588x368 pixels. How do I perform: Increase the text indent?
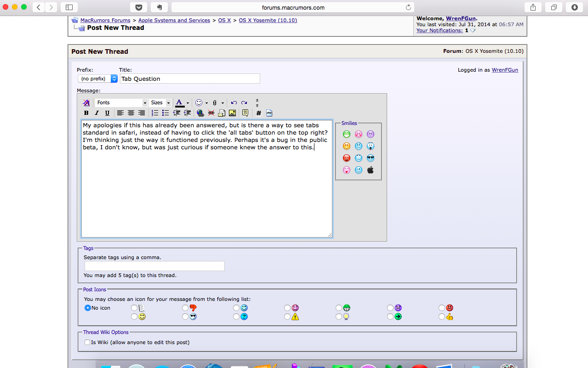point(187,113)
